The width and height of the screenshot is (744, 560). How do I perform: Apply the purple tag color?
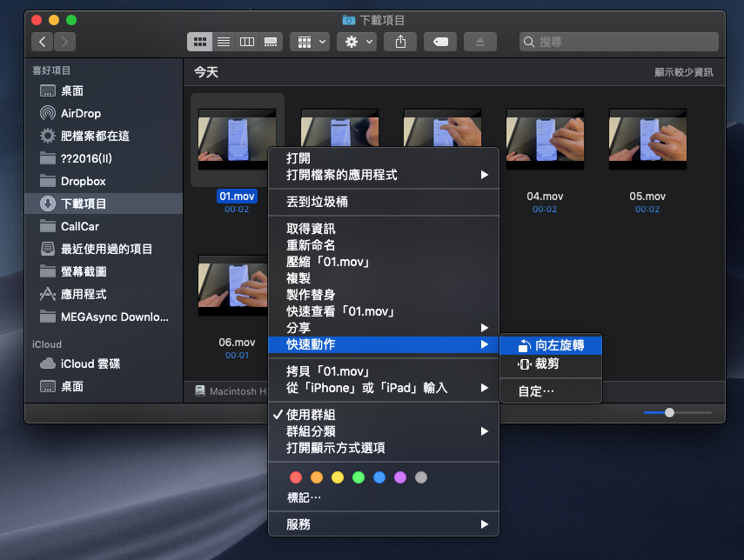(400, 477)
